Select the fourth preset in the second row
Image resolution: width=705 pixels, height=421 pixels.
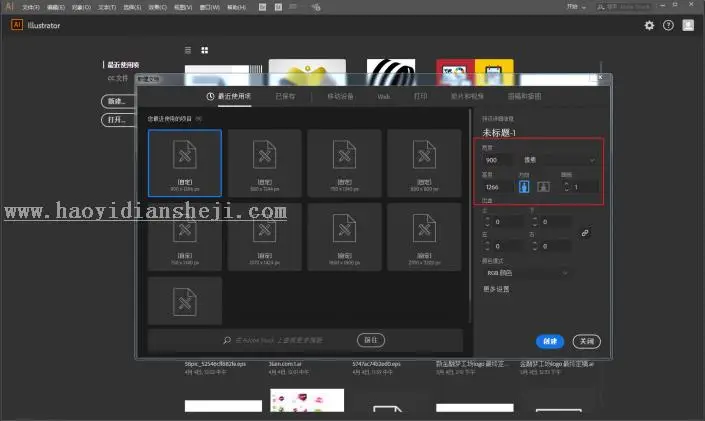[424, 237]
